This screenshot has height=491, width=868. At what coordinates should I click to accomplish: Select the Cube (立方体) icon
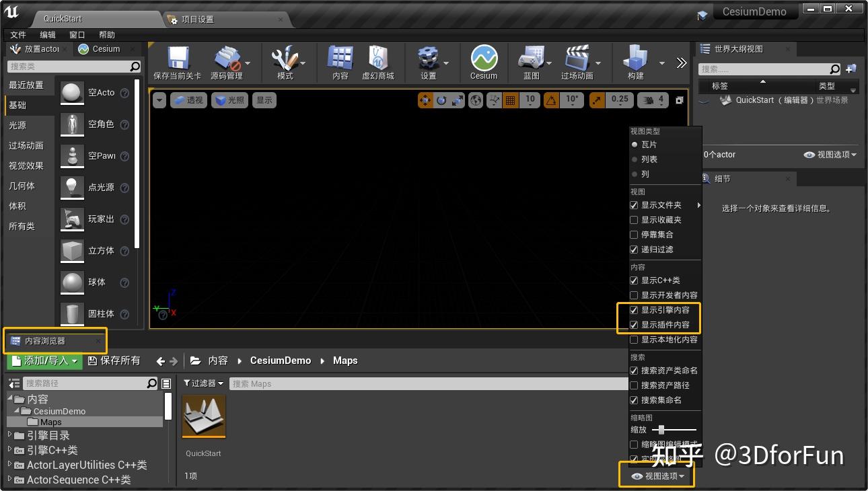[72, 251]
